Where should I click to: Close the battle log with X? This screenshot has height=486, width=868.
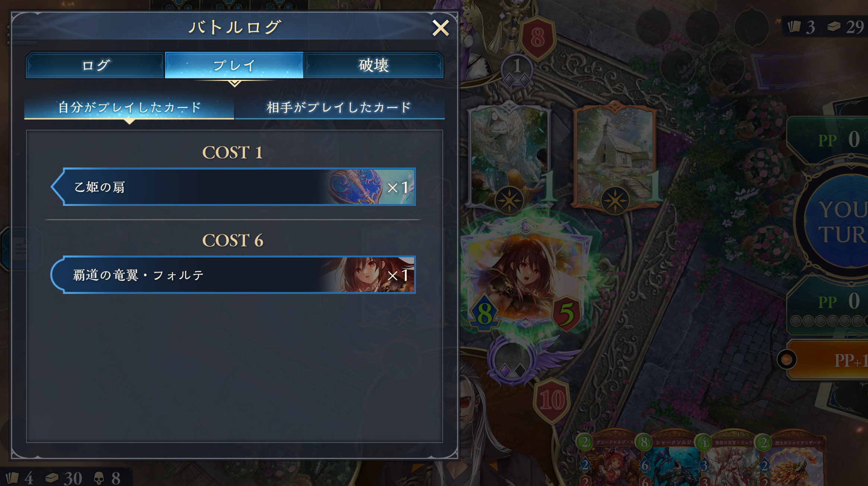point(440,28)
